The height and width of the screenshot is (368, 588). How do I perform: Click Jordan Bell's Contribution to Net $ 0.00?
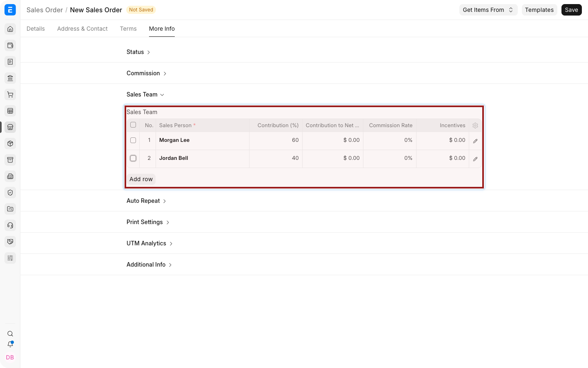(333, 158)
